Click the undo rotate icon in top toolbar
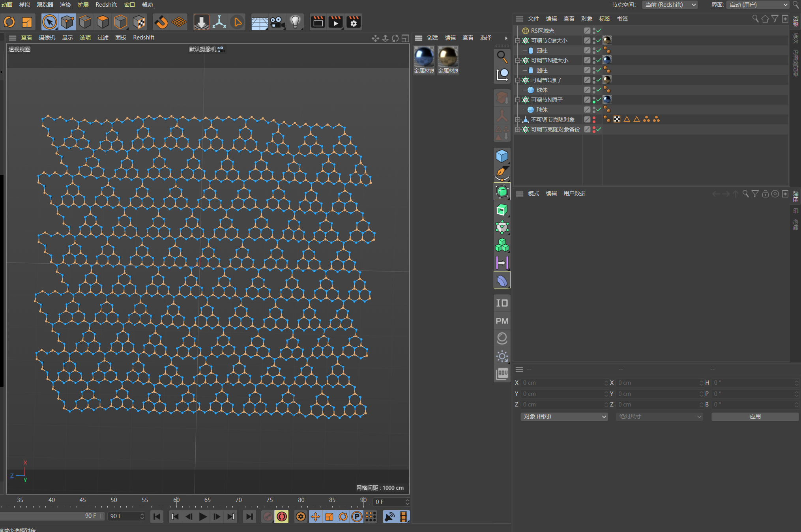The width and height of the screenshot is (801, 532). coord(9,22)
